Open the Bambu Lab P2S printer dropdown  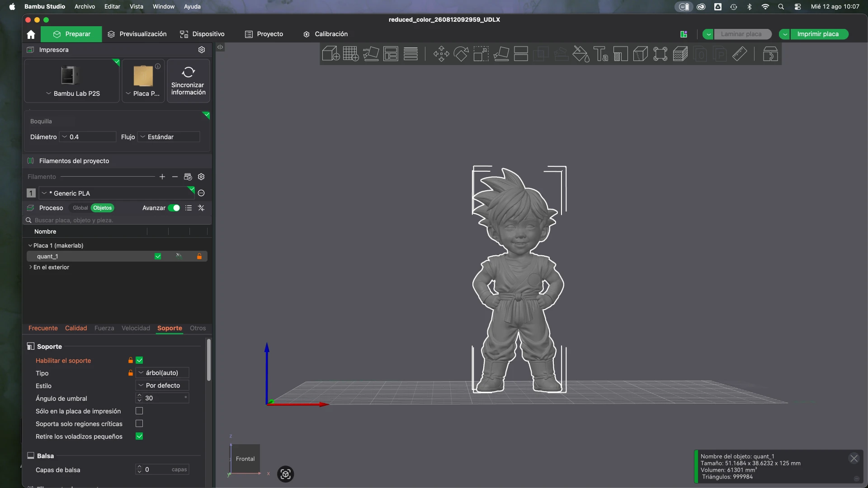tap(72, 94)
